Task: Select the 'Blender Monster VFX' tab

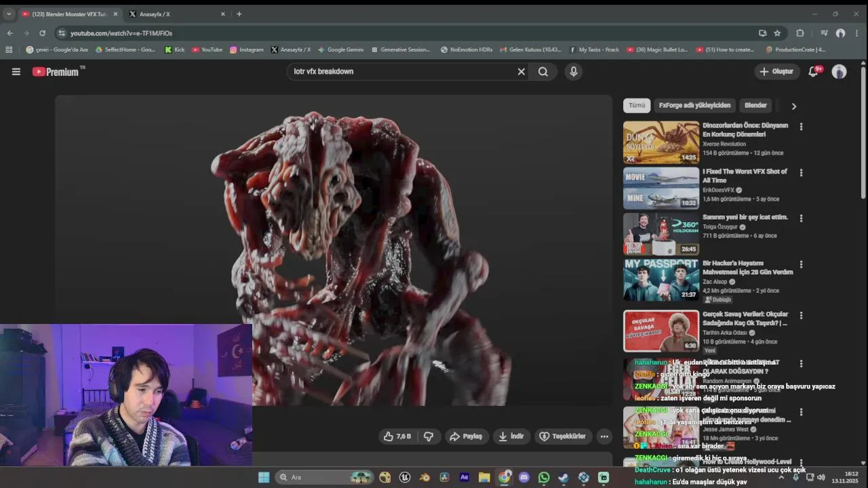Action: click(69, 14)
